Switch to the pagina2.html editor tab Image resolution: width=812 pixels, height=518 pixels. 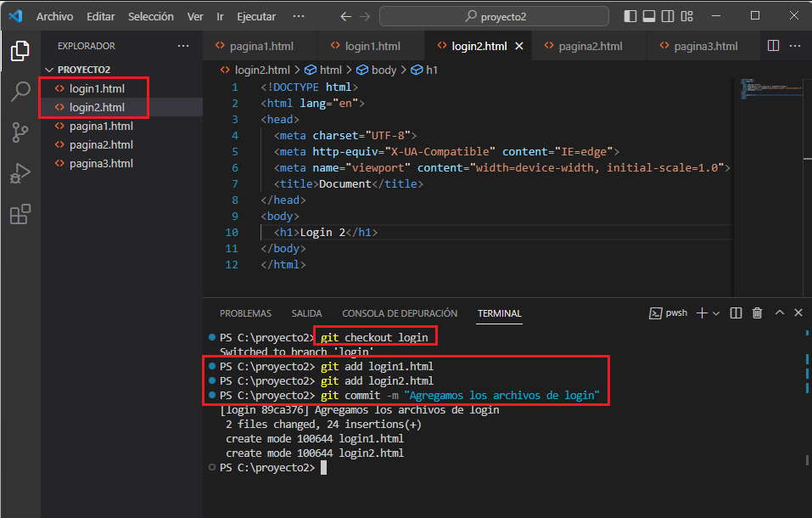click(x=590, y=46)
